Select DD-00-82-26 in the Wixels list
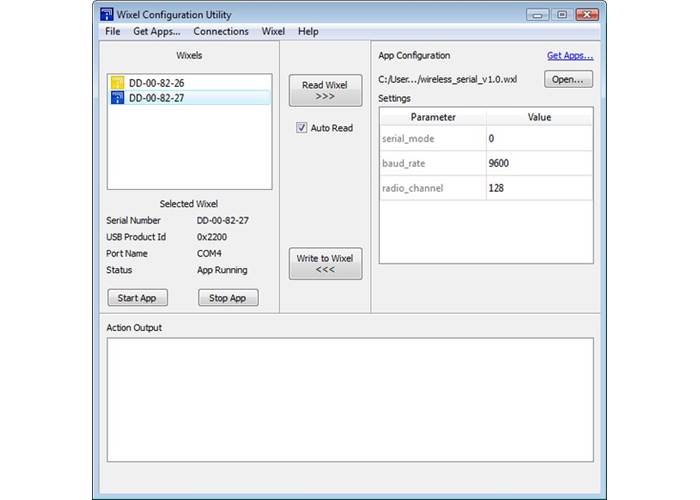 pos(156,83)
